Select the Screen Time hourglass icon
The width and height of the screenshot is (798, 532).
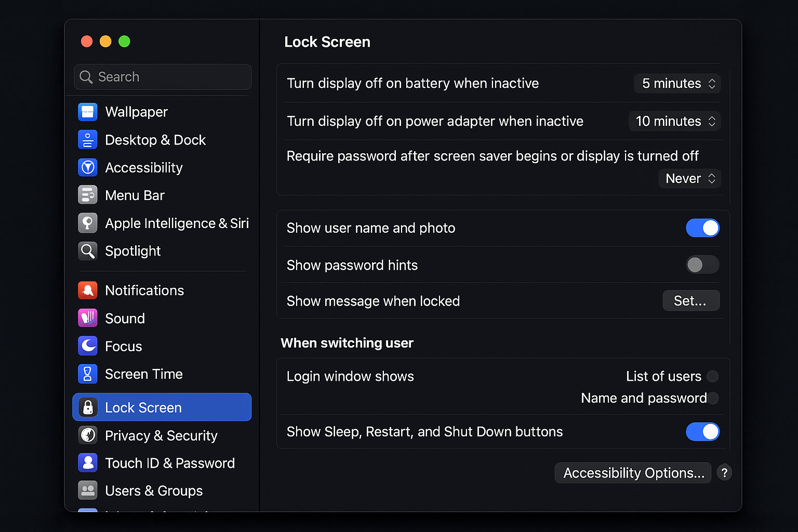point(88,374)
